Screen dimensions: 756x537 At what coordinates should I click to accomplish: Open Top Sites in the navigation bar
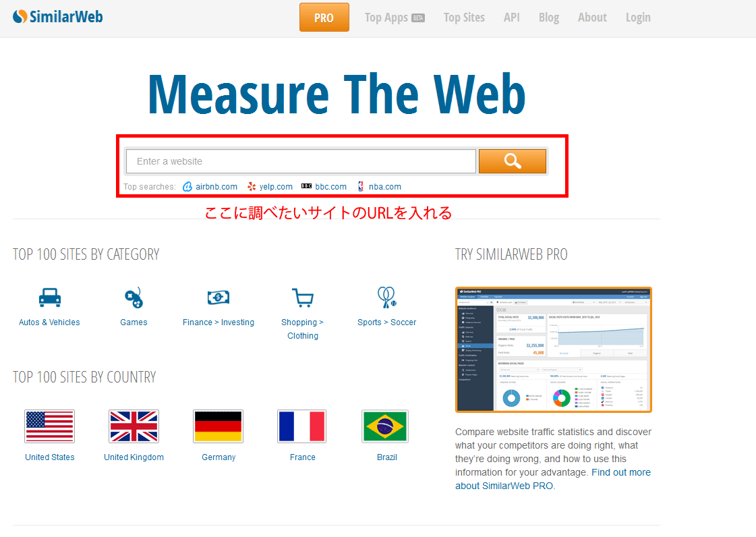(464, 18)
